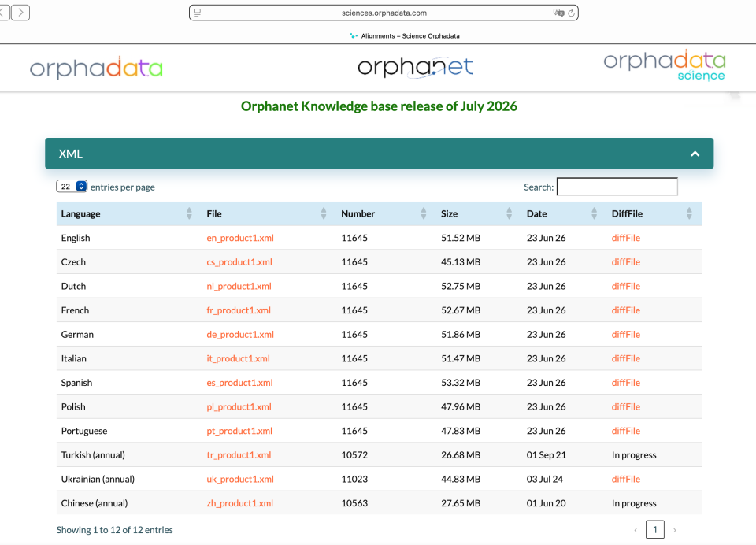Open the diffFile link for Ukrainian
The width and height of the screenshot is (756, 545).
[x=626, y=479]
